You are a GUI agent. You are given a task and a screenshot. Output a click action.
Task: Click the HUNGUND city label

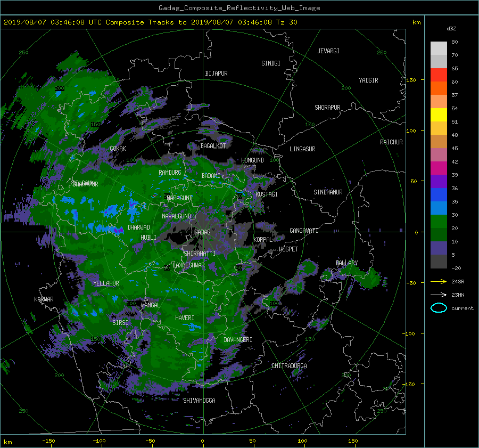click(x=252, y=160)
